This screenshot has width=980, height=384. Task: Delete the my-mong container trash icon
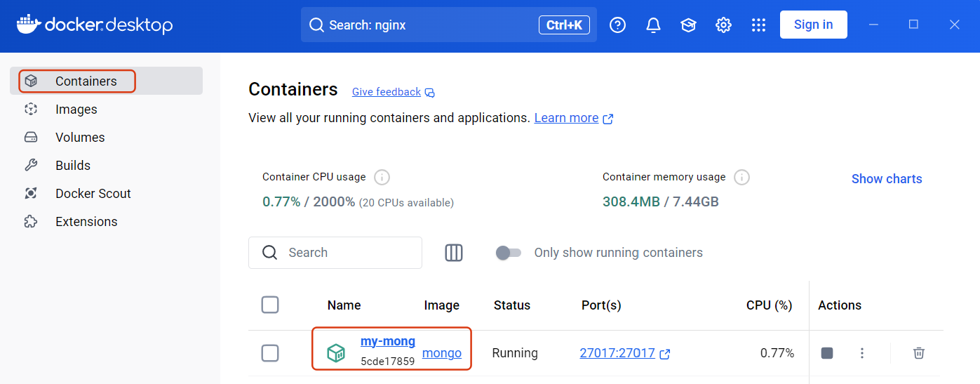pyautogui.click(x=919, y=353)
